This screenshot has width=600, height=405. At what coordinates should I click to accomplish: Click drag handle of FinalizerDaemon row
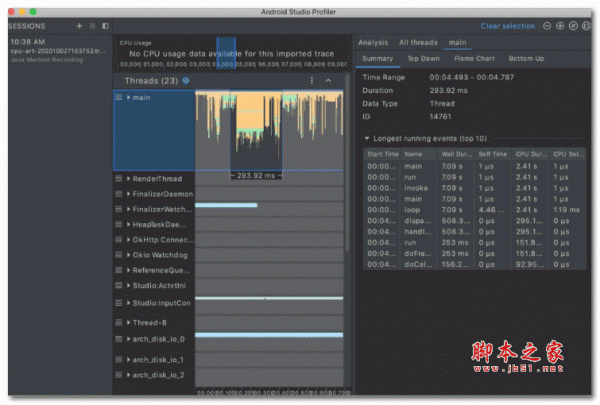pyautogui.click(x=119, y=194)
